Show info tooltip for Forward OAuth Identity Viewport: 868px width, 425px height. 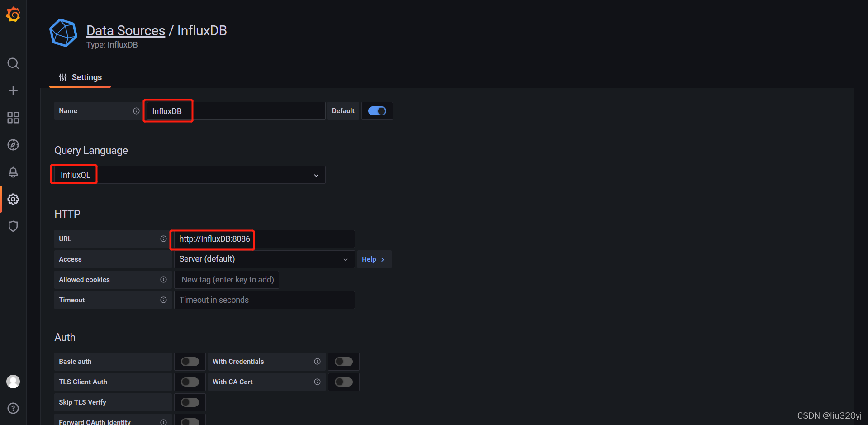click(x=163, y=422)
